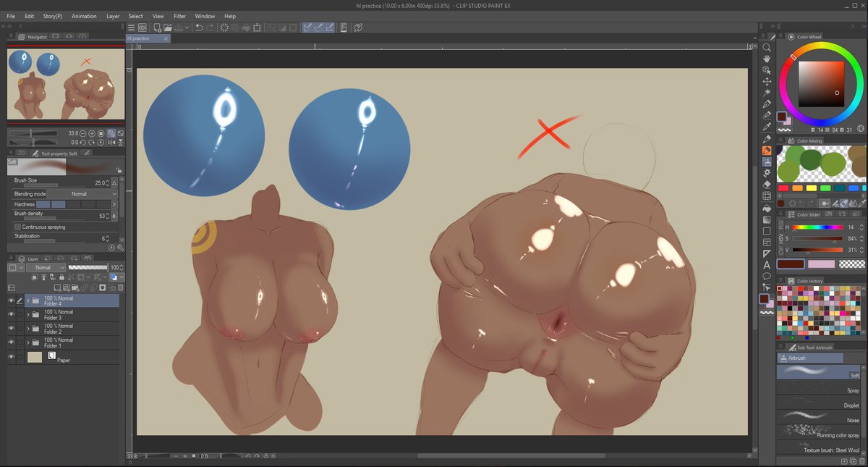
Task: Select the Hand move tool
Action: pos(767,59)
